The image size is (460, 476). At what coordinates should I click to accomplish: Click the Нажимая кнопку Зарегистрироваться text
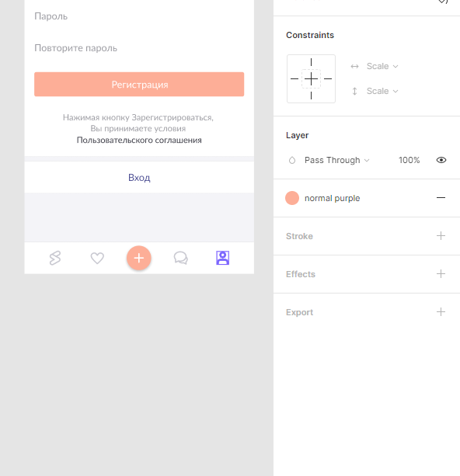point(138,117)
